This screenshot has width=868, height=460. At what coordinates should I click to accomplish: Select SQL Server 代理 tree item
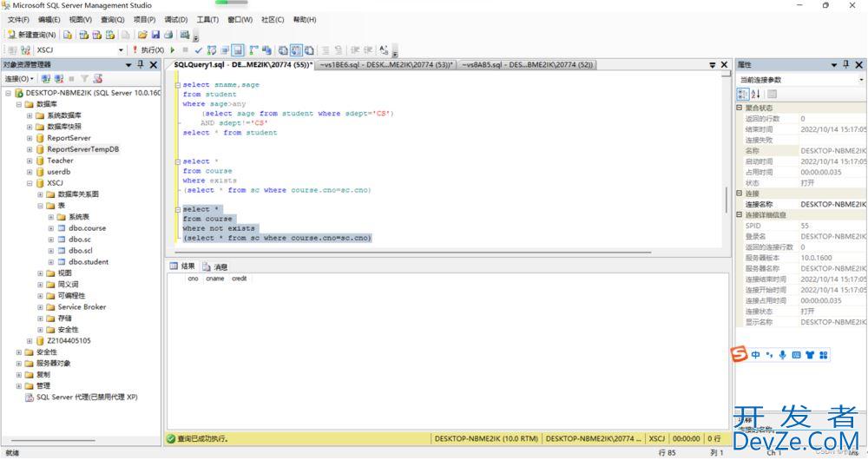click(87, 398)
